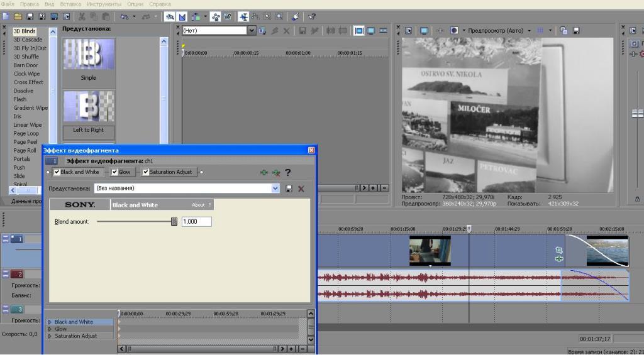Delete preset using the red X icon
Image resolution: width=644 pixels, height=355 pixels.
point(301,188)
